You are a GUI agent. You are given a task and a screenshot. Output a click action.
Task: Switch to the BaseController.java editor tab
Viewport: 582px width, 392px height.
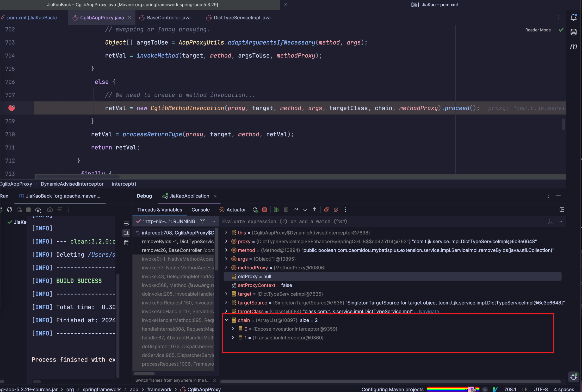click(168, 18)
